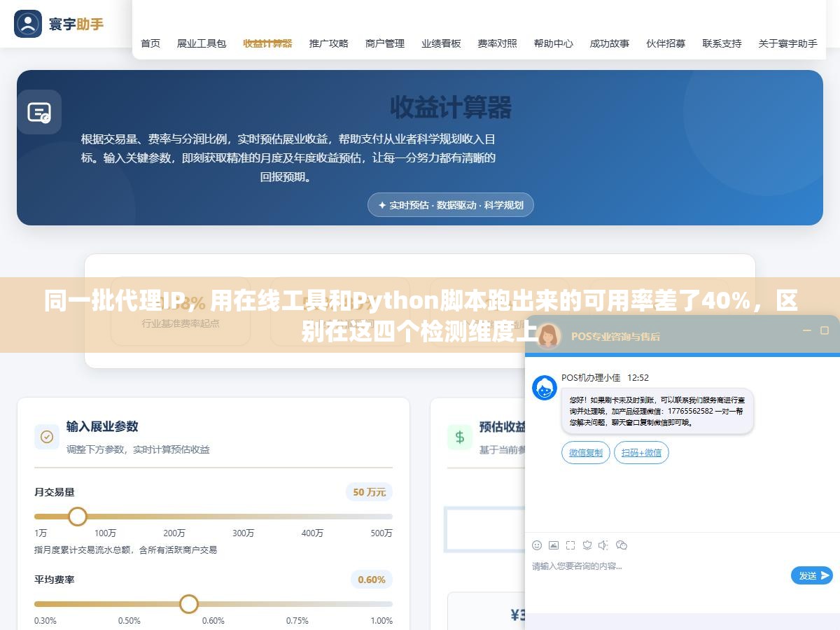Viewport: 840px width, 630px height.
Task: Go to 推广攻略 page
Action: coord(329,43)
